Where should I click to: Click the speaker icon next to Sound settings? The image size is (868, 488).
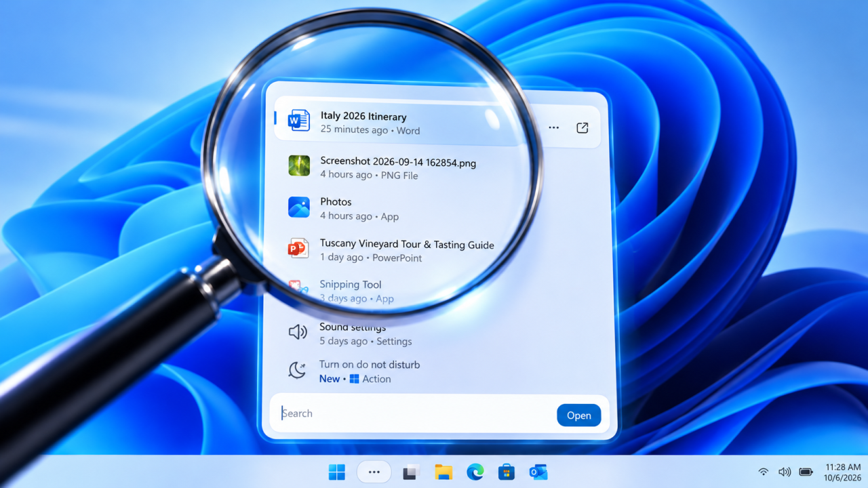[298, 332]
